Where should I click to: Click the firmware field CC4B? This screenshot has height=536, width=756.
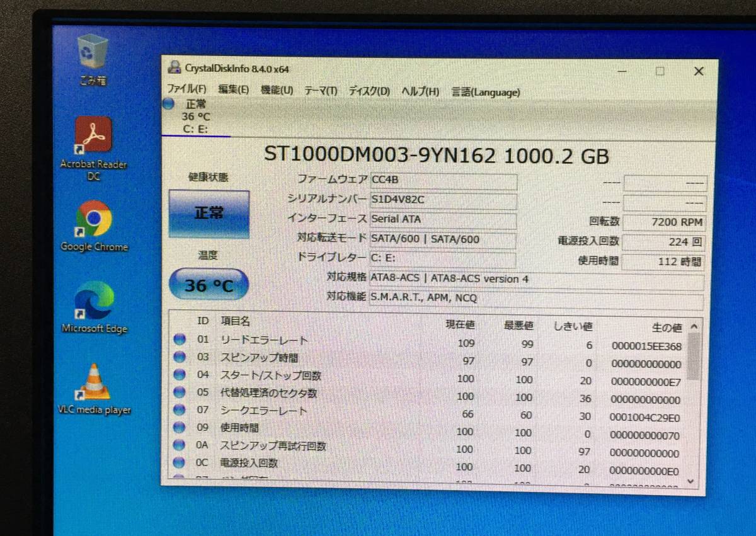[444, 181]
